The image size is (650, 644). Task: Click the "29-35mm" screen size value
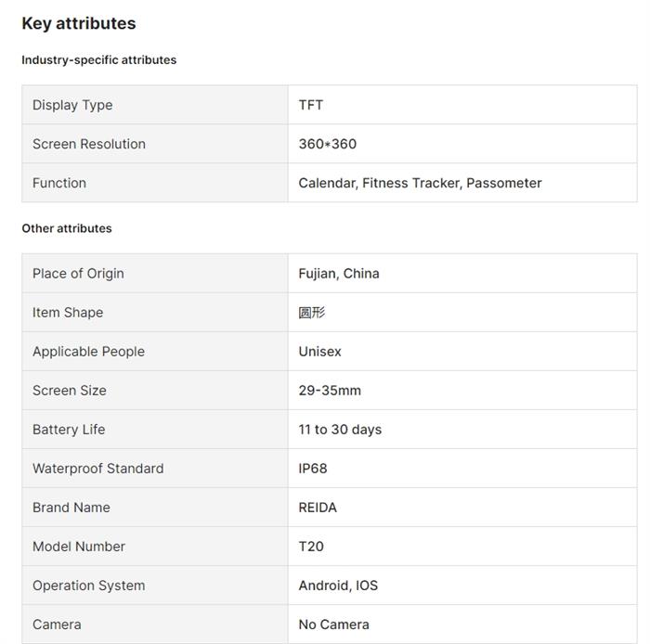[x=330, y=391]
